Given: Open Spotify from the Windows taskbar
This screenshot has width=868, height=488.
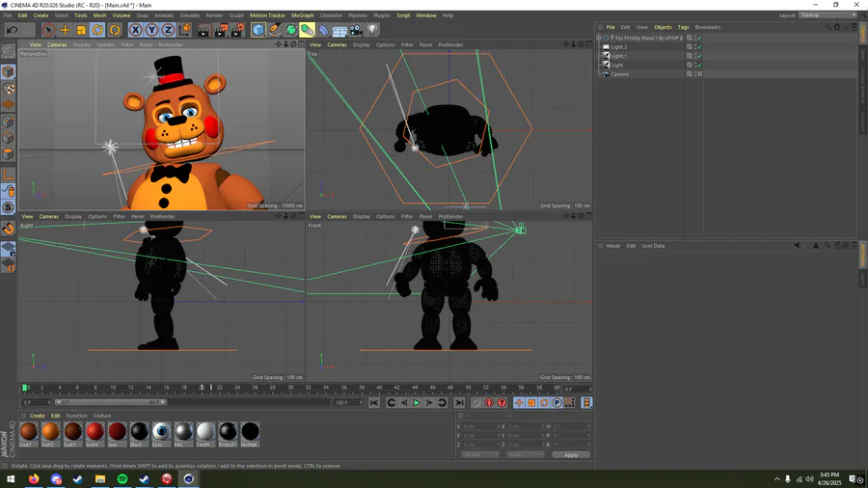Looking at the screenshot, I should (122, 478).
